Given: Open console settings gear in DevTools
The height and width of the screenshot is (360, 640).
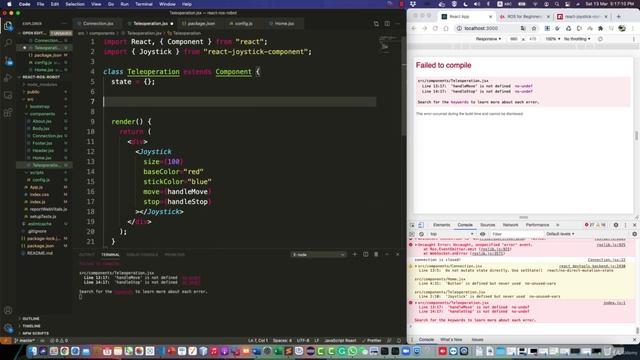Looking at the screenshot, I should 635,234.
